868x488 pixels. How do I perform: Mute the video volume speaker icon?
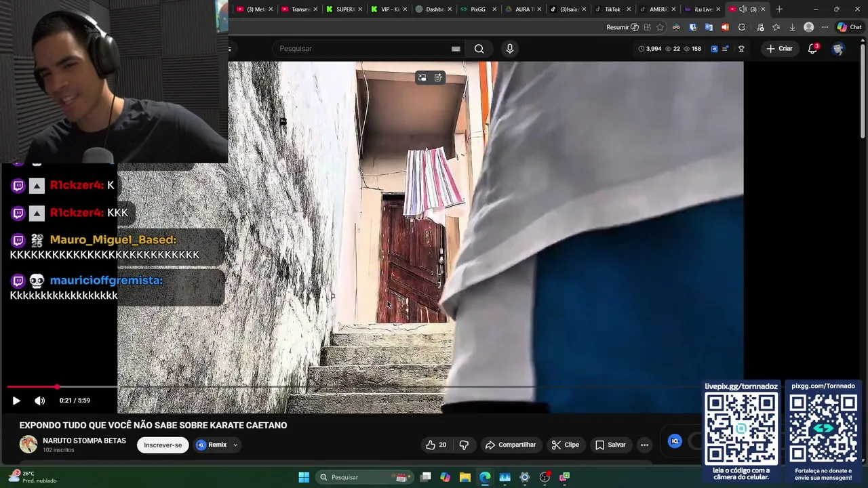click(39, 401)
